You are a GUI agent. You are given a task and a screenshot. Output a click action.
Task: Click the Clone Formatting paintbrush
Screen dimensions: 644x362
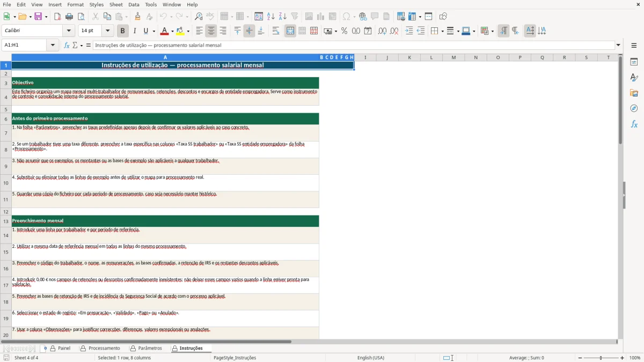[138, 17]
